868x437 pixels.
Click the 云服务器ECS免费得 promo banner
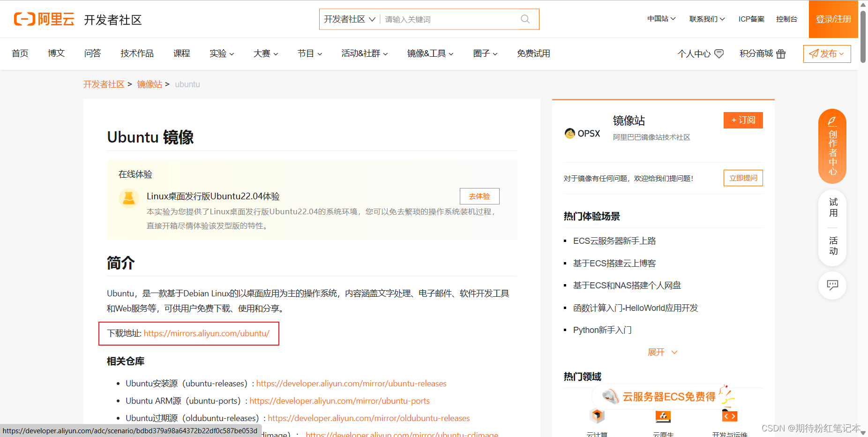(x=663, y=397)
